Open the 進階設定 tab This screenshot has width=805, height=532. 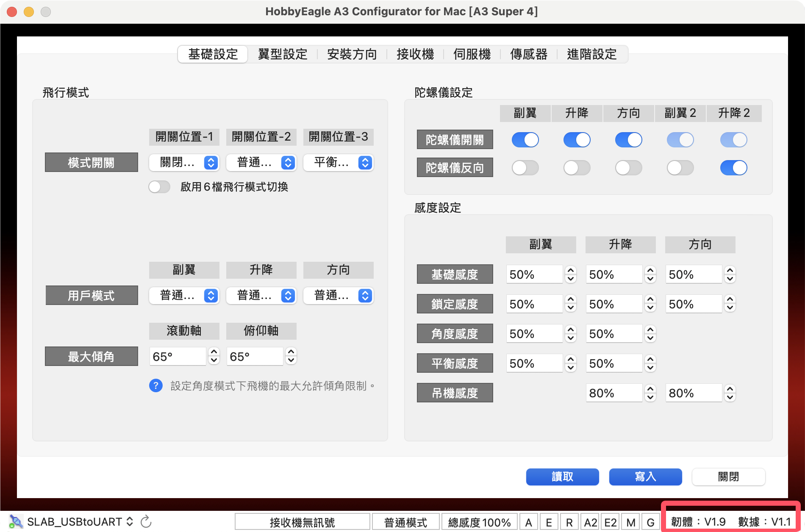591,54
